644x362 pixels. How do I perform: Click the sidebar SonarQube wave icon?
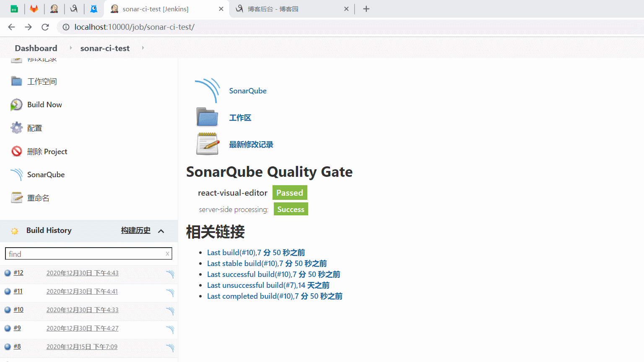(17, 175)
